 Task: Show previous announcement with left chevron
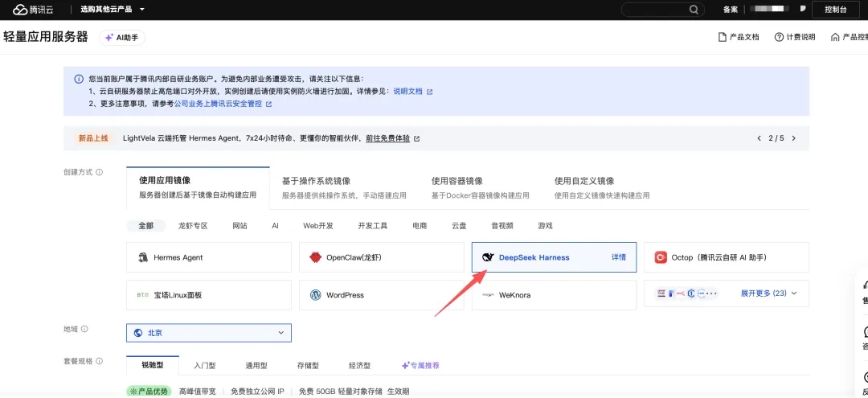tap(759, 138)
